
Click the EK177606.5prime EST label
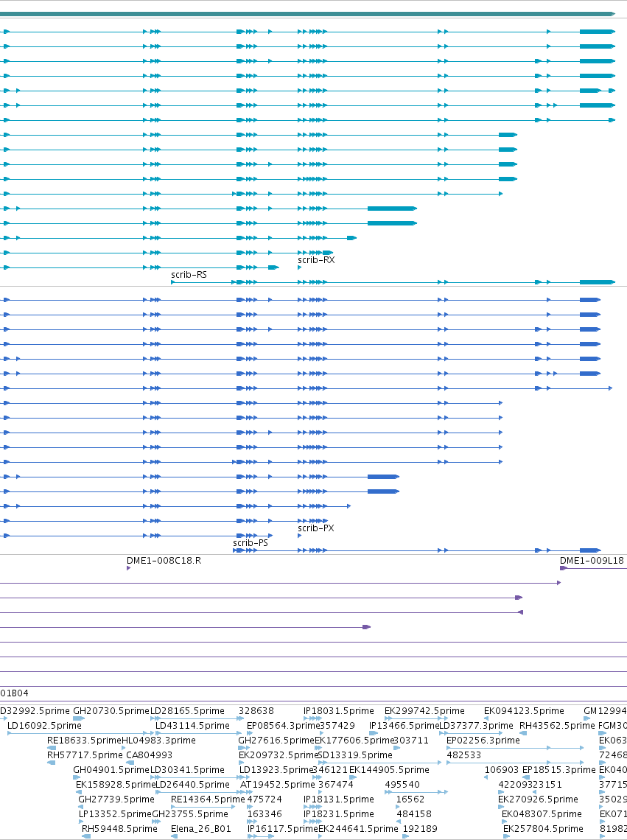point(354,741)
